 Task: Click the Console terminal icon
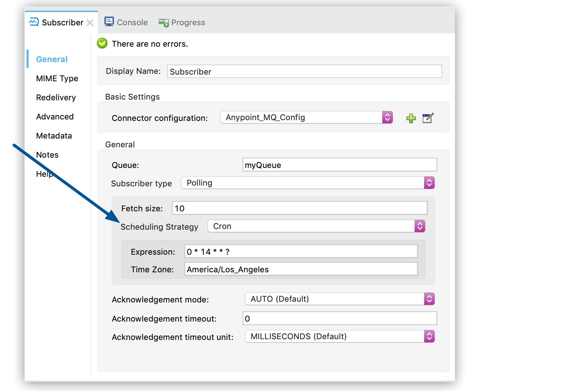point(109,22)
